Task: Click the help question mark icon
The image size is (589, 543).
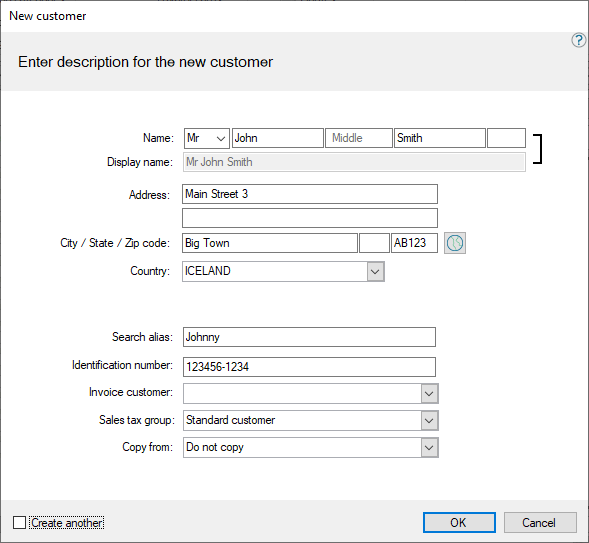Action: (x=578, y=40)
